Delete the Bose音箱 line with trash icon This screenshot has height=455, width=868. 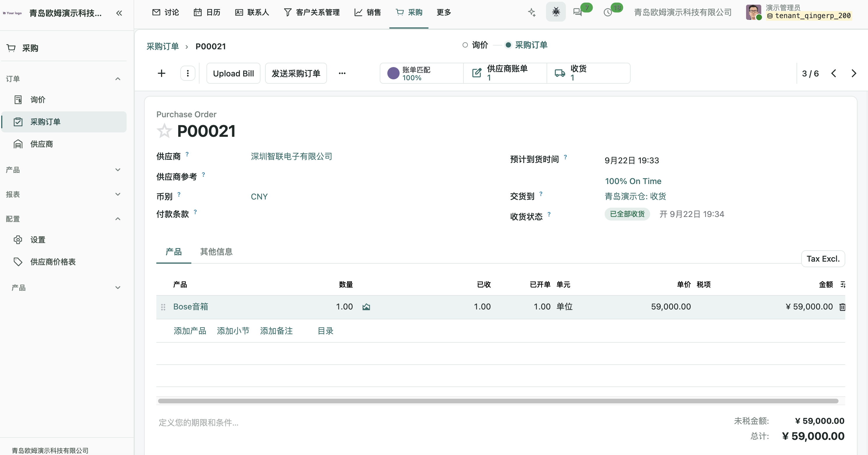pyautogui.click(x=842, y=307)
